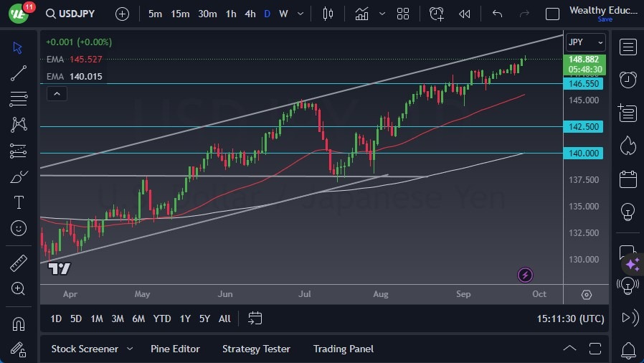644x363 pixels.
Task: Set the date range to YTD
Action: point(162,319)
